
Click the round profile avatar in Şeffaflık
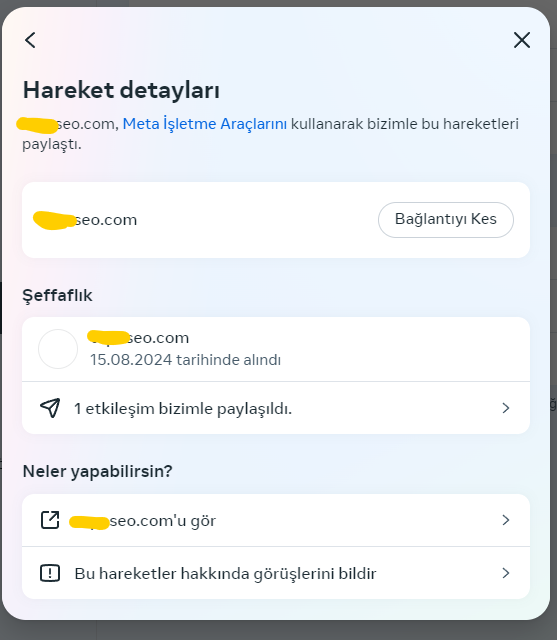(58, 349)
